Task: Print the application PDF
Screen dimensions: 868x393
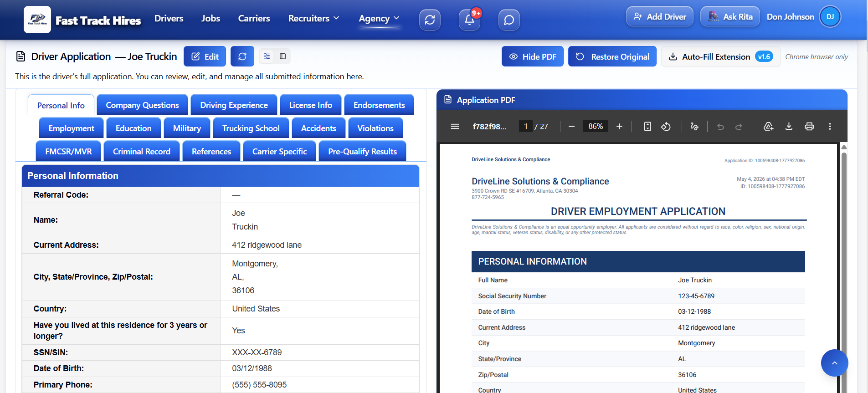Action: [809, 126]
